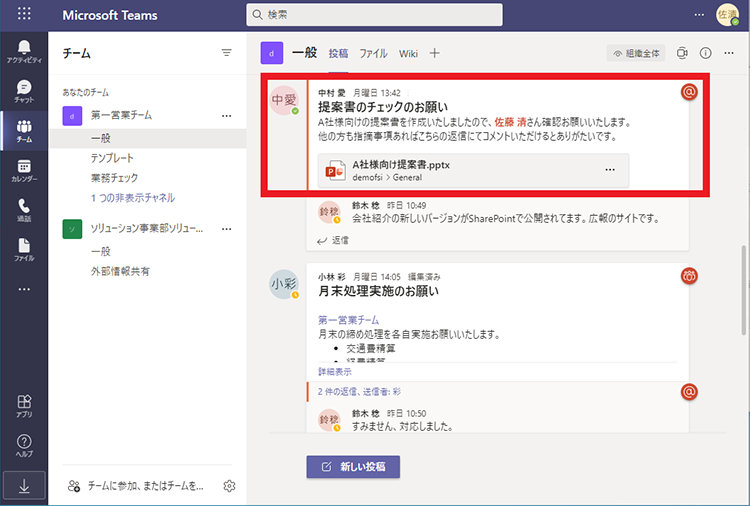The image size is (750, 506).
Task: Click the 組織全体 visibility button
Action: [637, 53]
